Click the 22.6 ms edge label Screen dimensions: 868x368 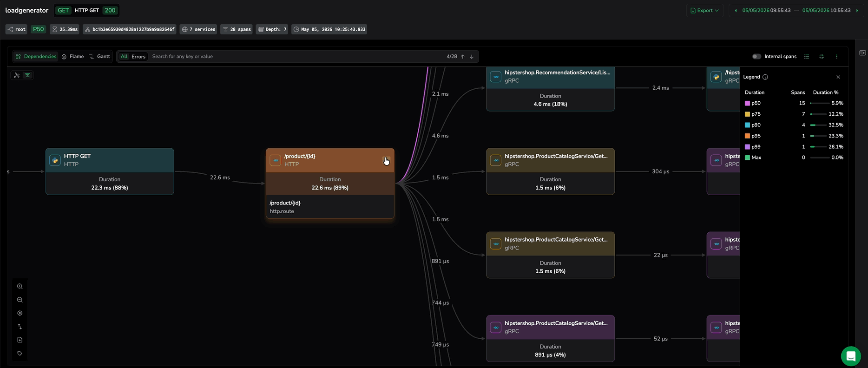[220, 177]
